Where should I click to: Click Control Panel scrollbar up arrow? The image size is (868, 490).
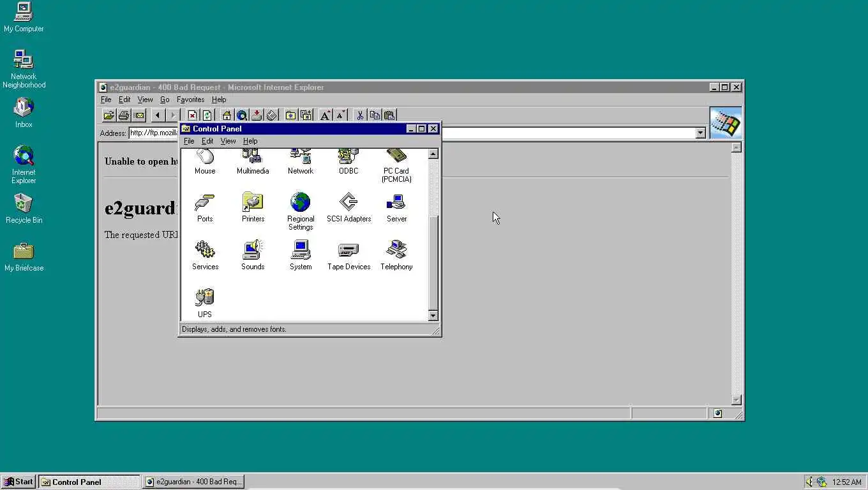click(433, 154)
